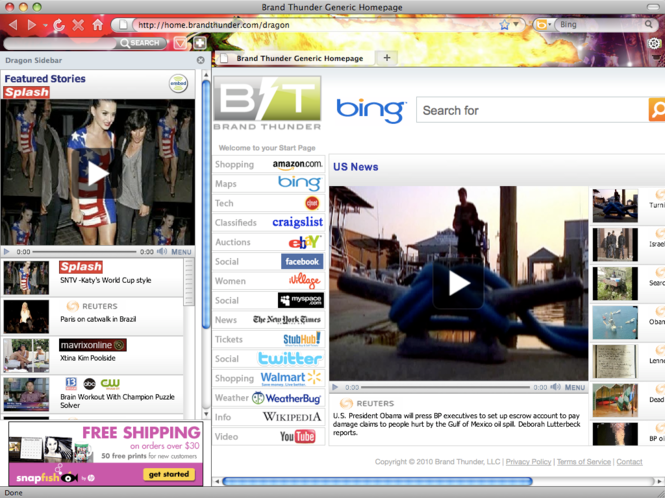Select the Israel news thumbnail
This screenshot has height=498, width=665.
pyautogui.click(x=615, y=244)
